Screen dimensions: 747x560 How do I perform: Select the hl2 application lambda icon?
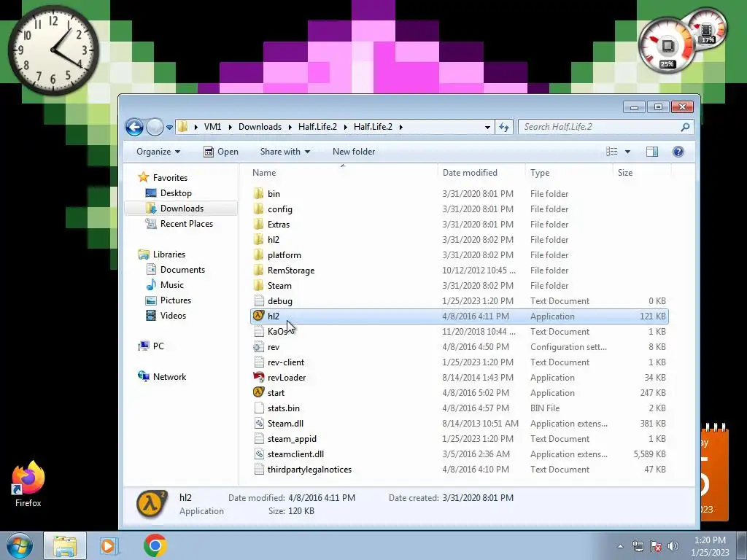click(259, 316)
